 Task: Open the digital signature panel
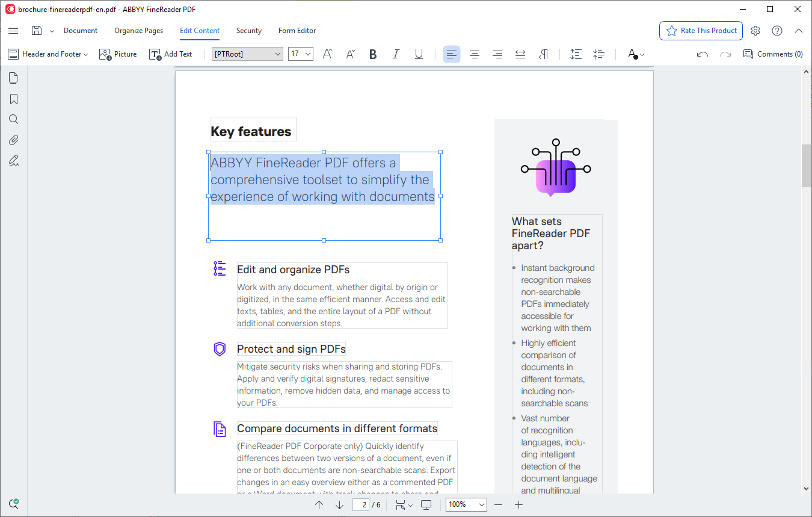[x=13, y=160]
